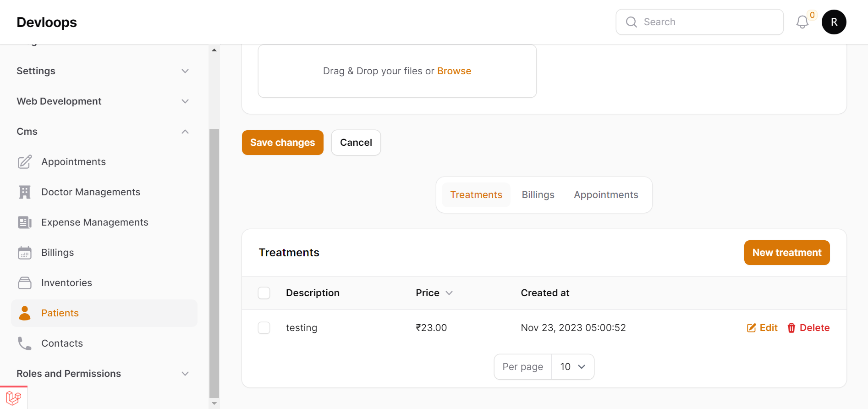The height and width of the screenshot is (409, 868).
Task: Open the Per page dropdown
Action: point(572,367)
